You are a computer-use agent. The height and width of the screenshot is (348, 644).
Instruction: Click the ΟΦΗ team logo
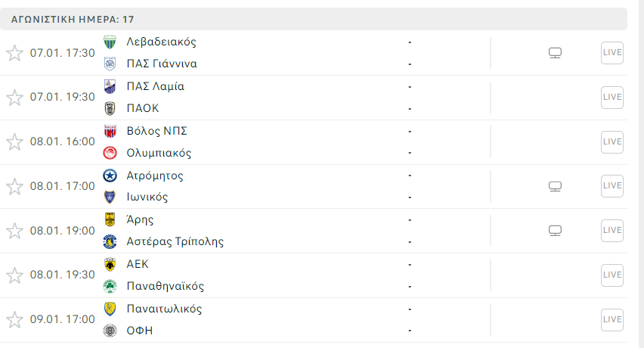(x=110, y=331)
